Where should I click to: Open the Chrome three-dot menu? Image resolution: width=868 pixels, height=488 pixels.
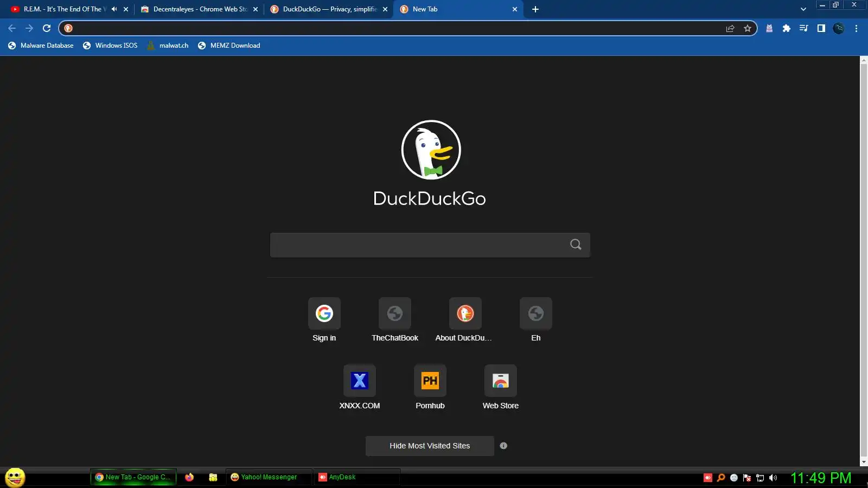point(856,28)
